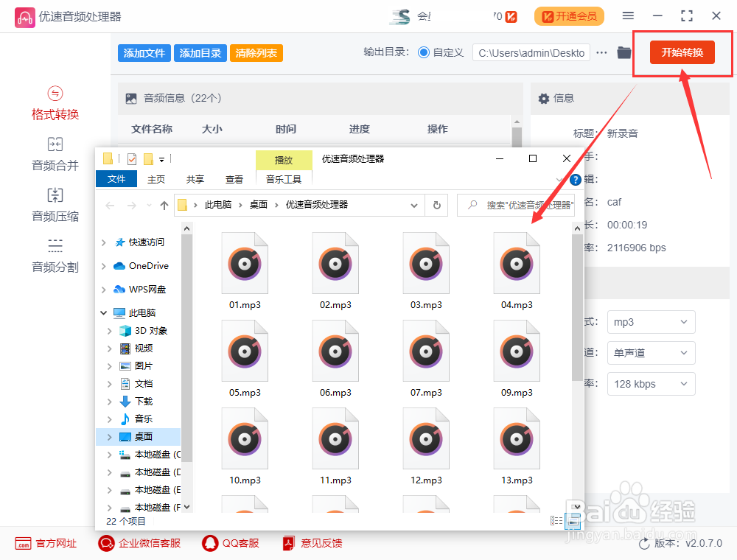Image resolution: width=737 pixels, height=560 pixels.
Task: Click the Explorer help question icon
Action: click(x=576, y=180)
